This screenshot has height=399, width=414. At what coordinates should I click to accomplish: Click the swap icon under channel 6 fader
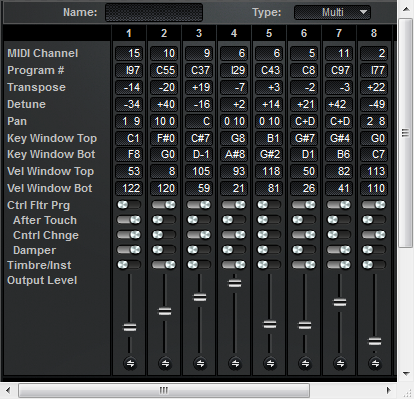point(305,363)
